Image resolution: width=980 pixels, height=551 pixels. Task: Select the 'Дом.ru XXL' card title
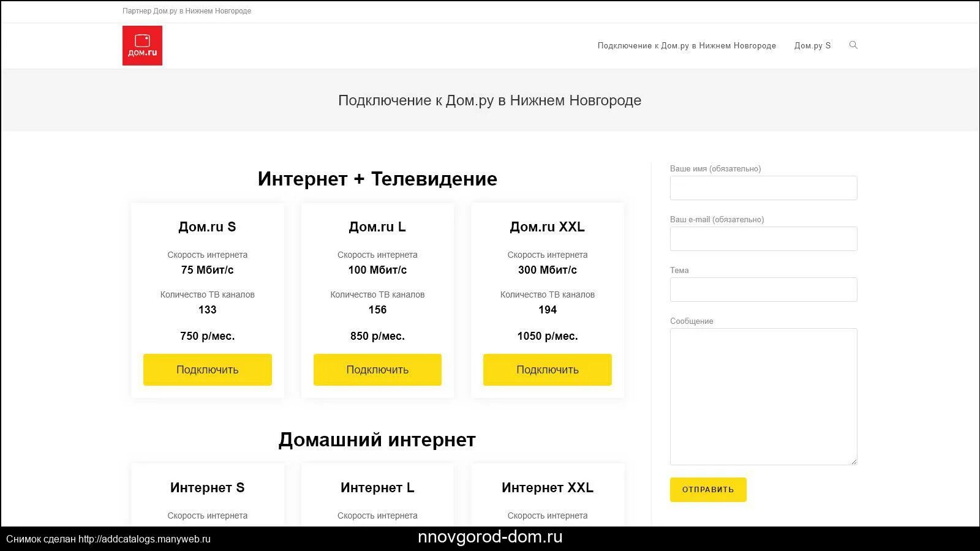pyautogui.click(x=548, y=227)
